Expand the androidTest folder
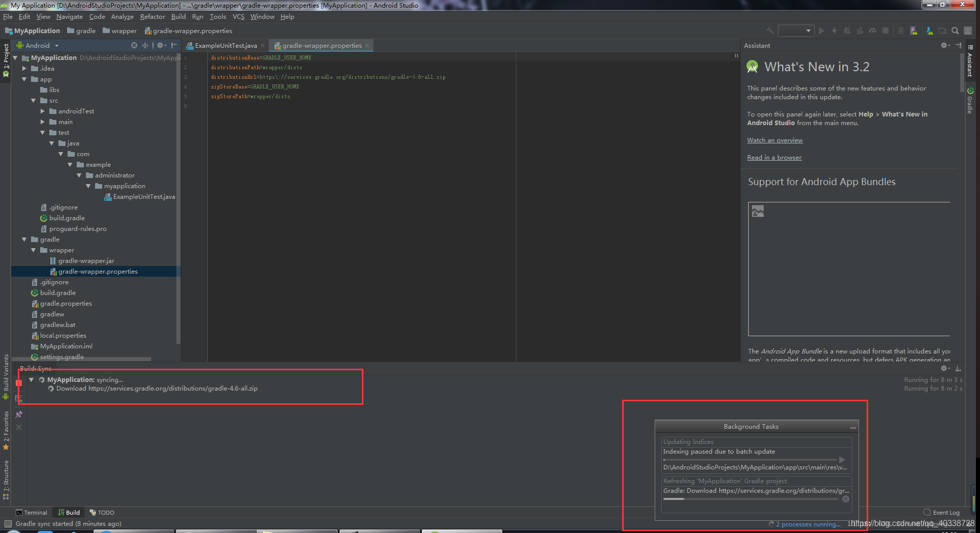 point(43,111)
